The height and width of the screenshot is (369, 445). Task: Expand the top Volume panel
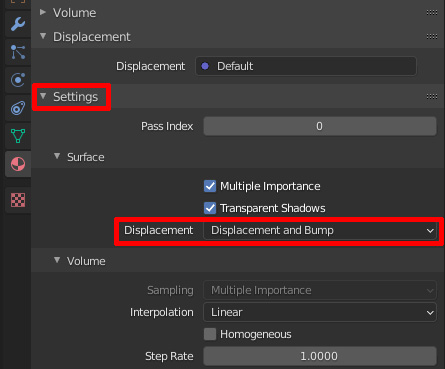pyautogui.click(x=43, y=12)
